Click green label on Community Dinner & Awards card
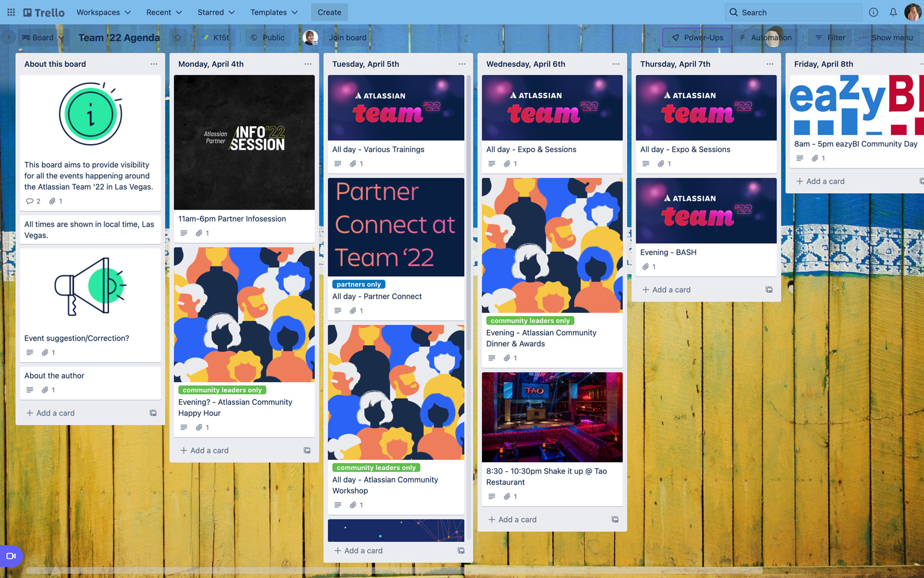This screenshot has height=578, width=924. click(530, 320)
